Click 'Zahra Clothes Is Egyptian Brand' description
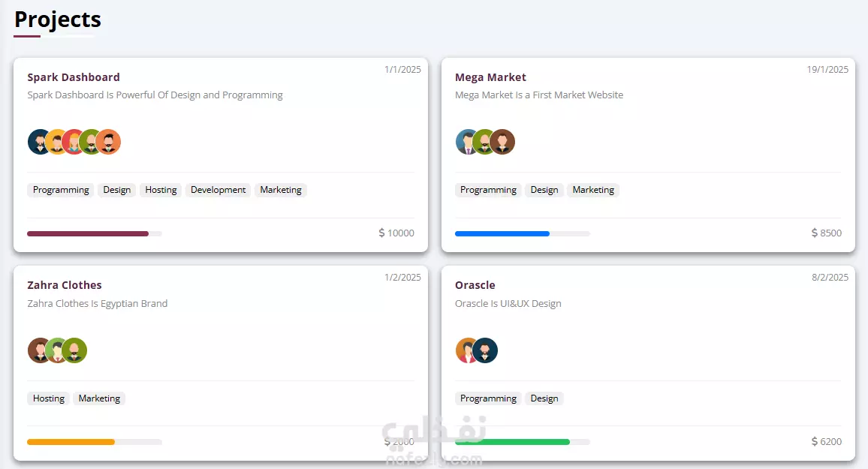Viewport: 868px width, 469px height. click(98, 304)
